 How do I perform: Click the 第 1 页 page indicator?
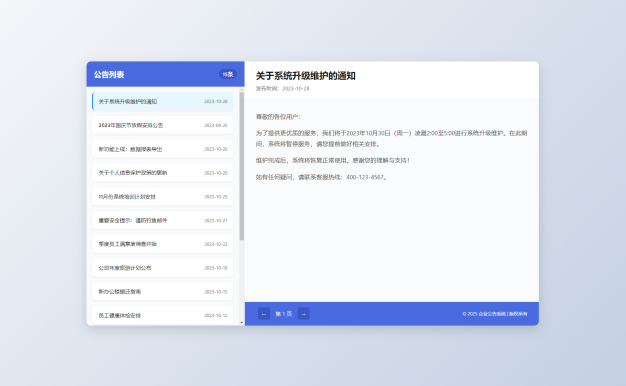click(x=283, y=314)
